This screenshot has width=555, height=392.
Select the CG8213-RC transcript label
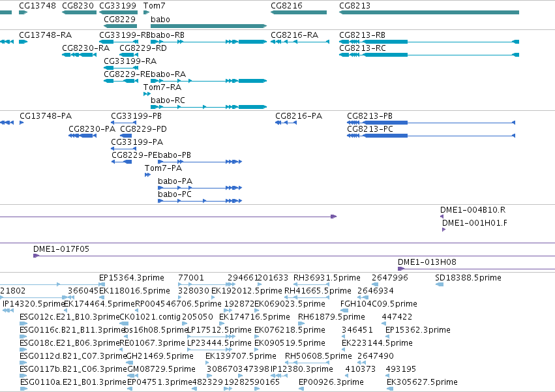[363, 48]
